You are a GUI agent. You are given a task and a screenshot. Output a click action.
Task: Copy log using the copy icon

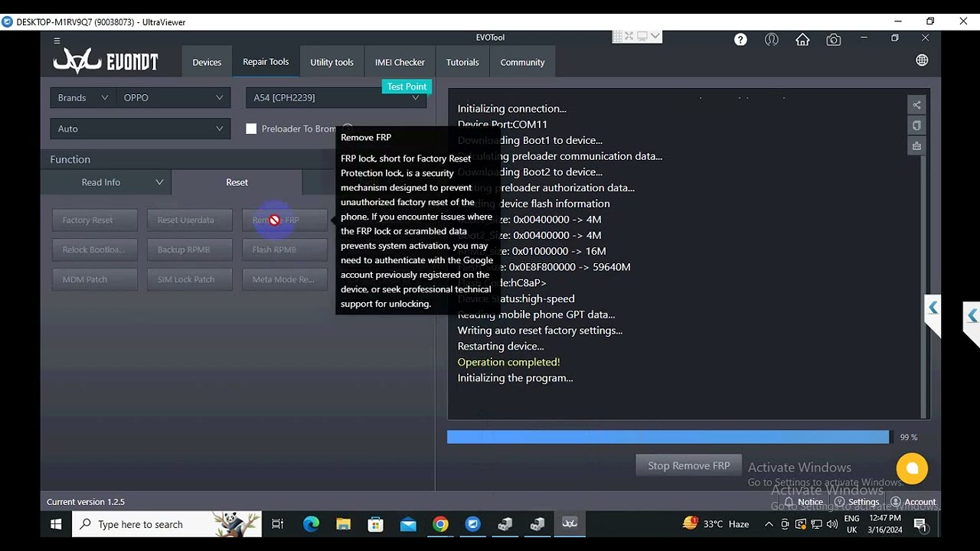916,126
